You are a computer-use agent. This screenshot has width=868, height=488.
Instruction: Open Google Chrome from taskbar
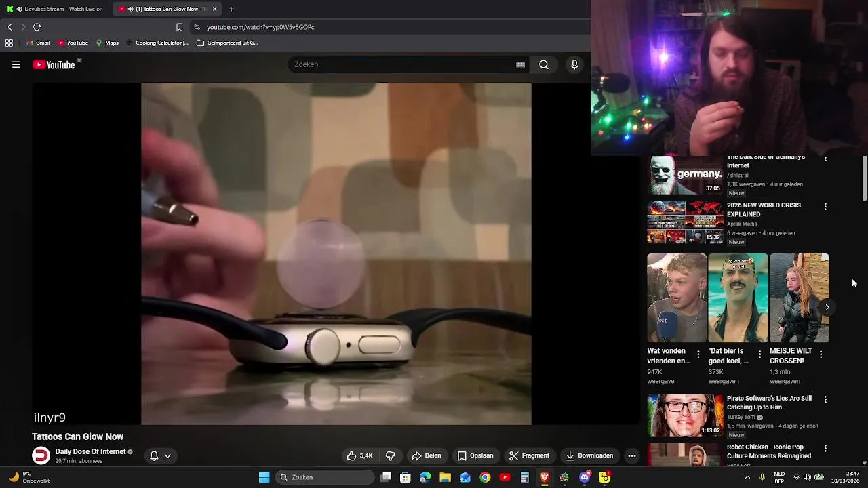point(485,477)
